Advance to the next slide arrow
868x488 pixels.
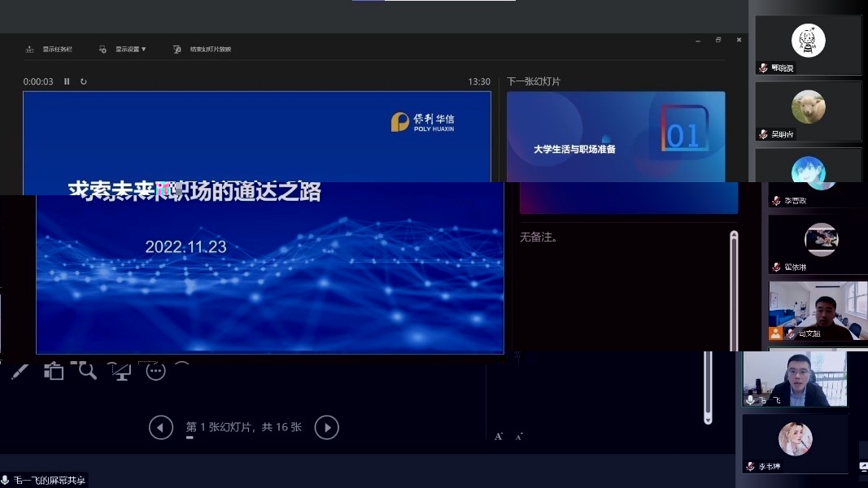coord(326,427)
